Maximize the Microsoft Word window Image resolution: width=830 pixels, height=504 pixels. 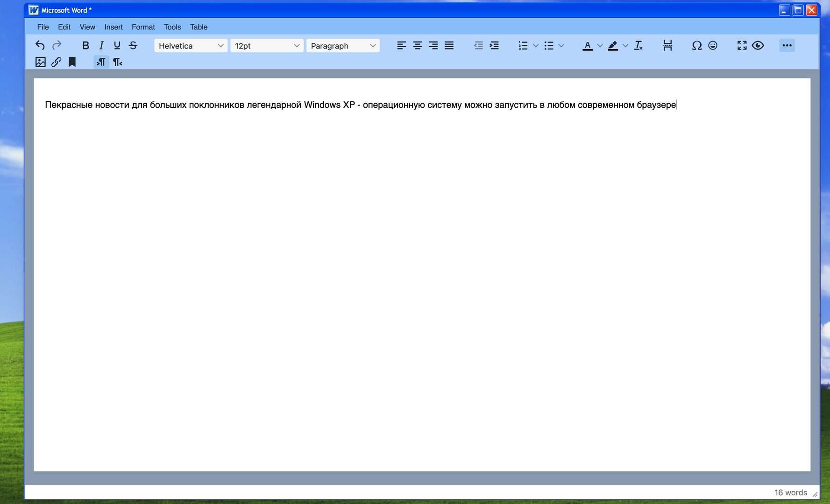798,10
